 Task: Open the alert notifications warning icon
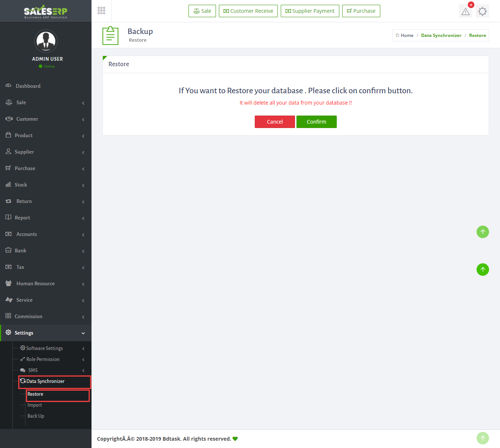point(466,11)
